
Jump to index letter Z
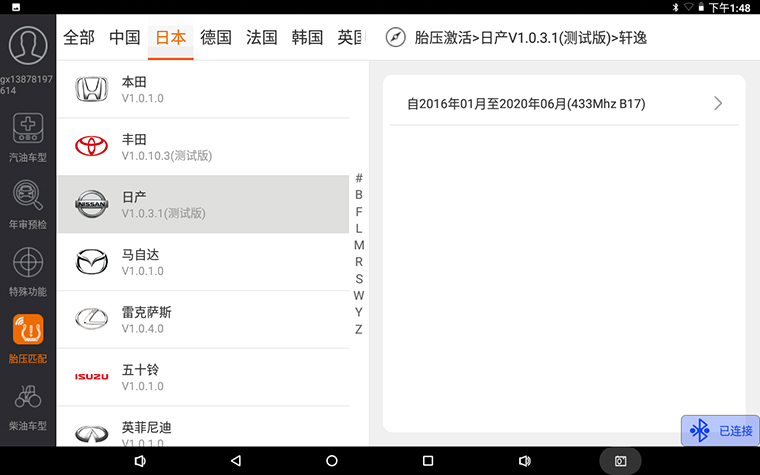click(359, 329)
